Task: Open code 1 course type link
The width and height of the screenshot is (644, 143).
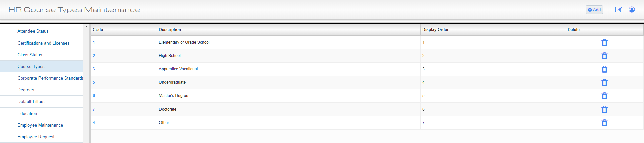Action: coord(94,42)
